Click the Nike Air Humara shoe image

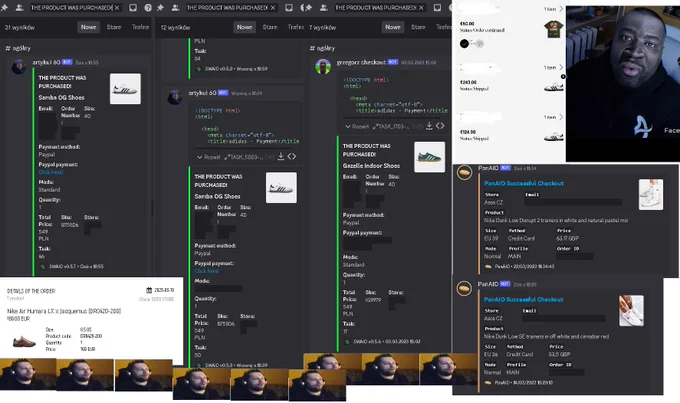click(x=24, y=341)
